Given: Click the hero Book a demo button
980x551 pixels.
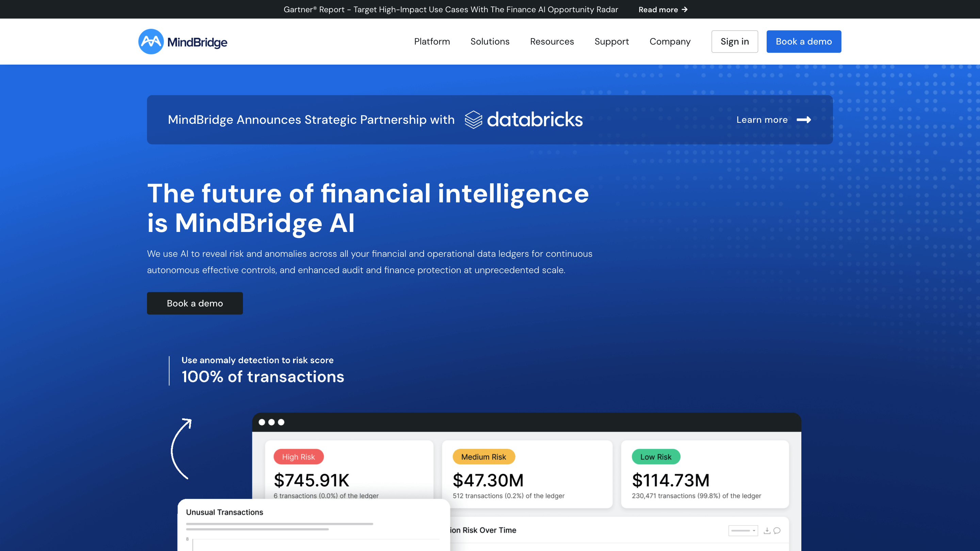Looking at the screenshot, I should coord(195,303).
